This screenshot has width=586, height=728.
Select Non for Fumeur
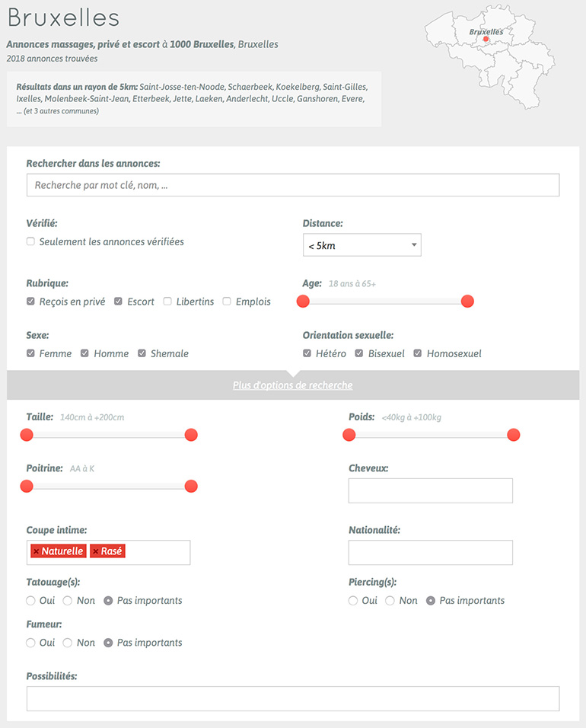(x=68, y=643)
